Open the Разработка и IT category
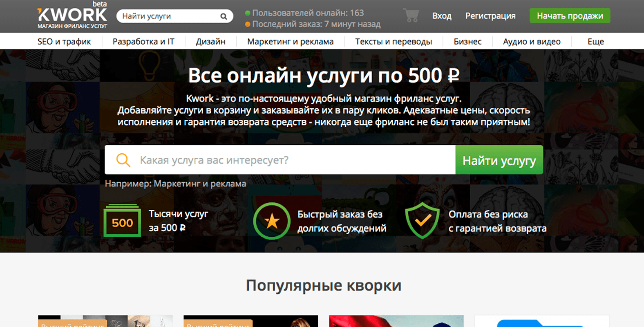Screen dimensions: 644x327 [143, 41]
